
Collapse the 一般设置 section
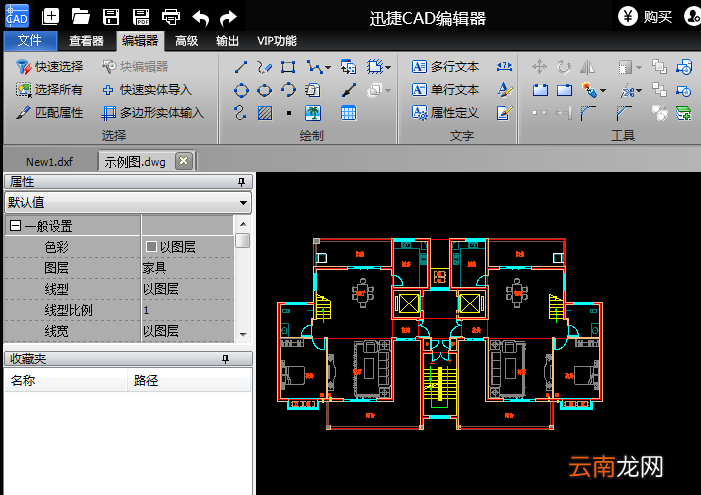click(x=15, y=226)
